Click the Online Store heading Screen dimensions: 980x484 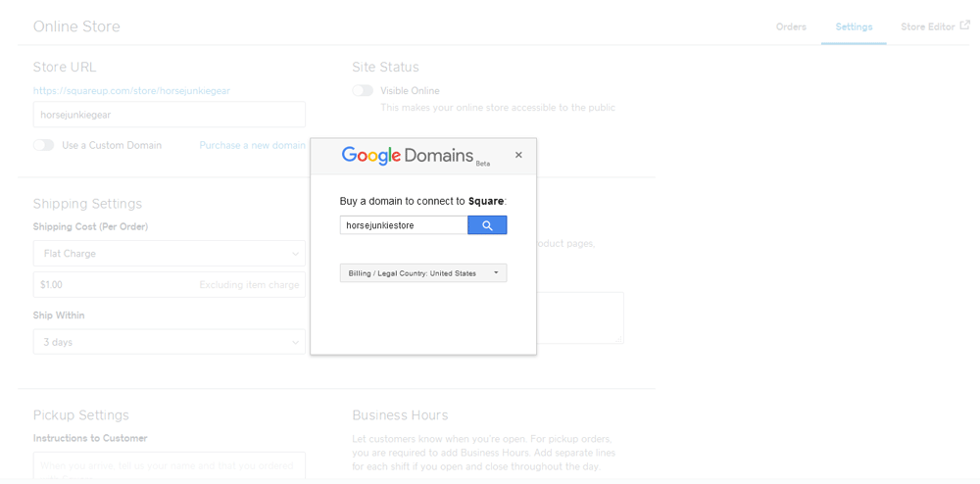click(x=76, y=26)
